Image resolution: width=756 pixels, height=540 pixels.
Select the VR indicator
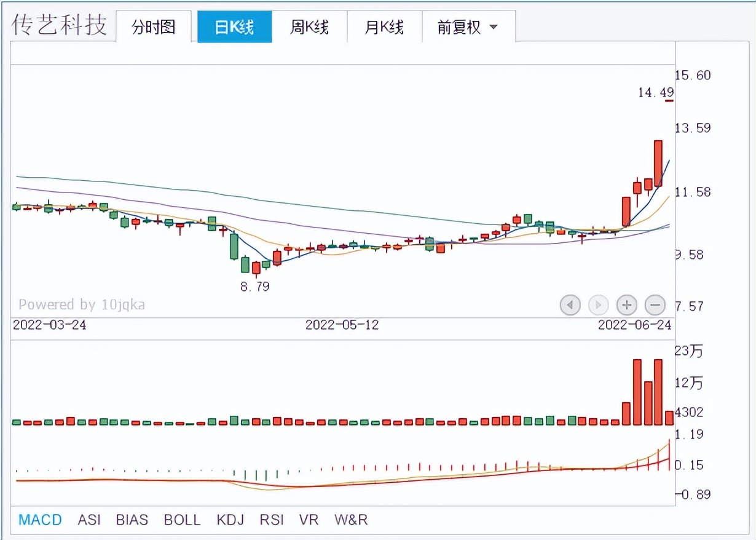(309, 520)
